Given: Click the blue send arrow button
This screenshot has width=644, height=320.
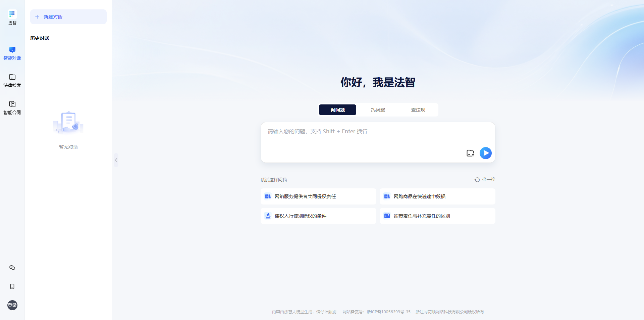Looking at the screenshot, I should tap(486, 153).
